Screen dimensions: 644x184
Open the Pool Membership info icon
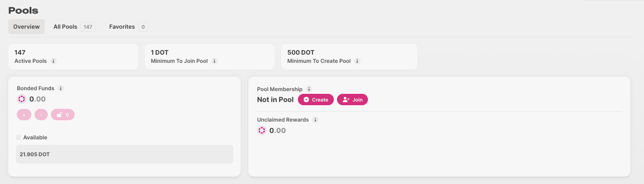[309, 89]
